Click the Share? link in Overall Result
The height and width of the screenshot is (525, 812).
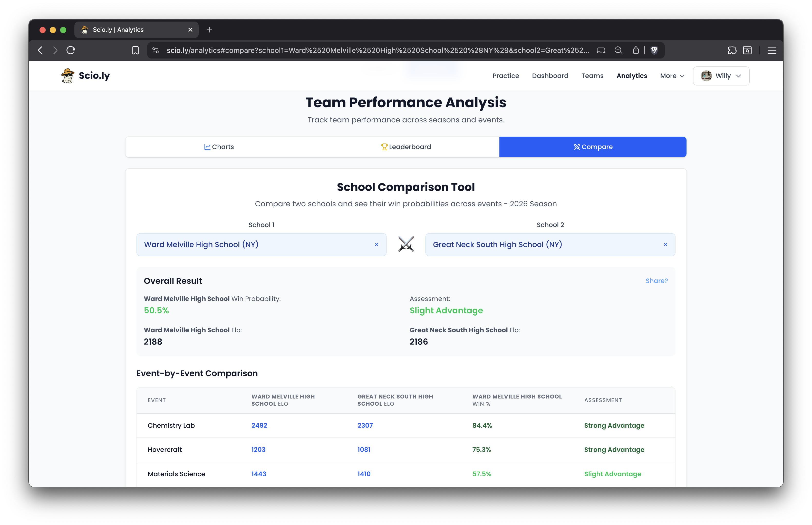click(656, 281)
